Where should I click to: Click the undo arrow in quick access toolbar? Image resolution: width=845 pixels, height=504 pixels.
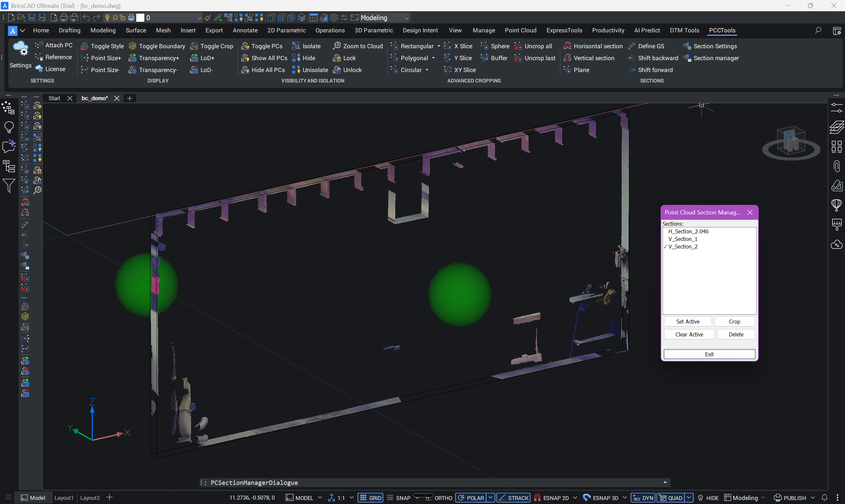(86, 18)
